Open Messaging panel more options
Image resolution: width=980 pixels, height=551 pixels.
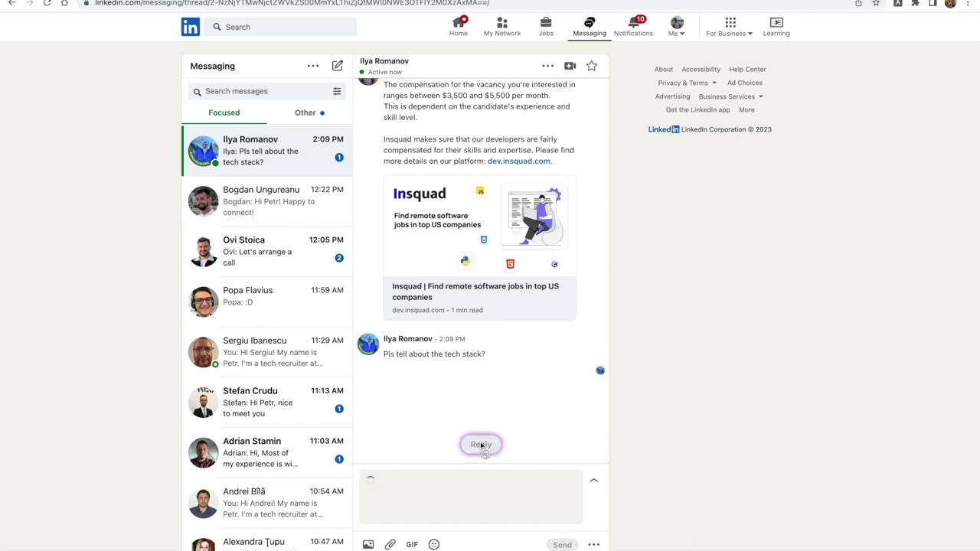click(313, 66)
